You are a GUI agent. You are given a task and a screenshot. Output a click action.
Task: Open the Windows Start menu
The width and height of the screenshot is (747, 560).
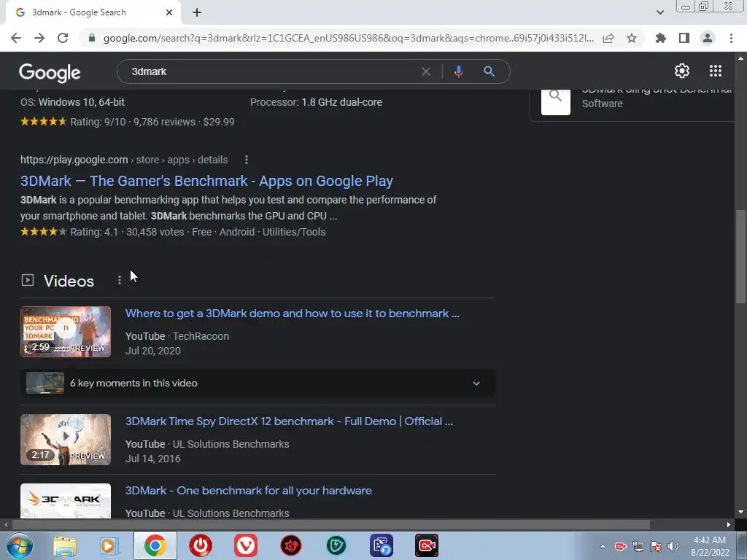pyautogui.click(x=20, y=545)
